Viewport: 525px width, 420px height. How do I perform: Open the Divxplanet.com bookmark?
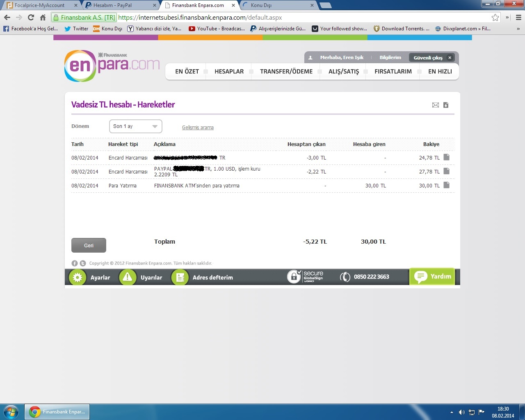tap(463, 29)
